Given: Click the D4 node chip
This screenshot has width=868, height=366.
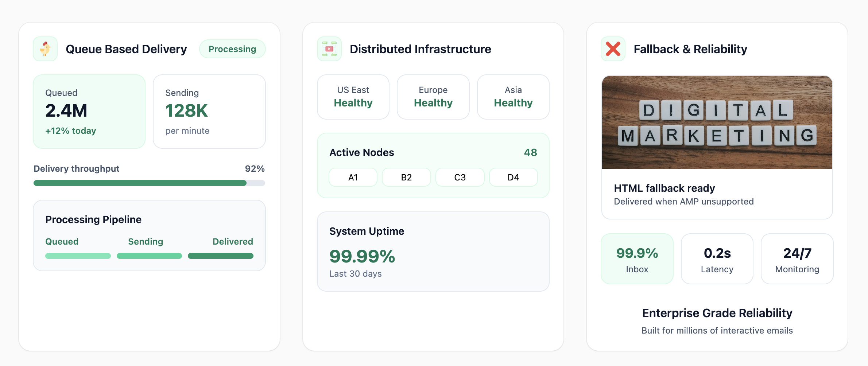Looking at the screenshot, I should pyautogui.click(x=513, y=177).
